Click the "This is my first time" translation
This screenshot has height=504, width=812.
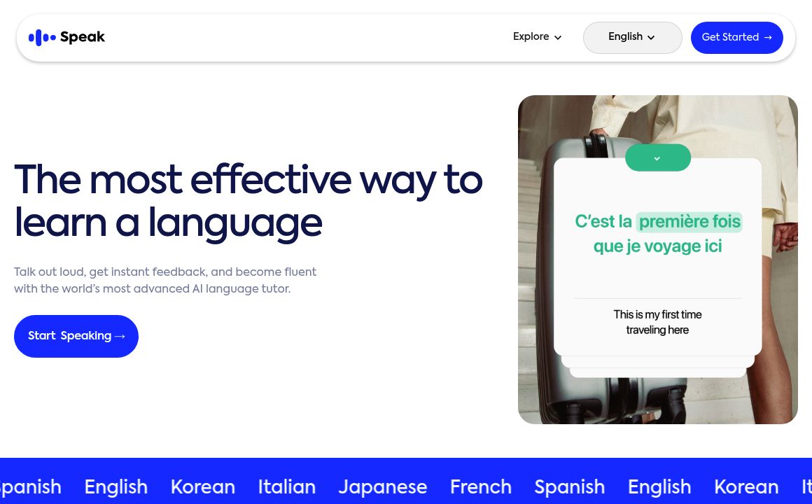click(x=657, y=315)
